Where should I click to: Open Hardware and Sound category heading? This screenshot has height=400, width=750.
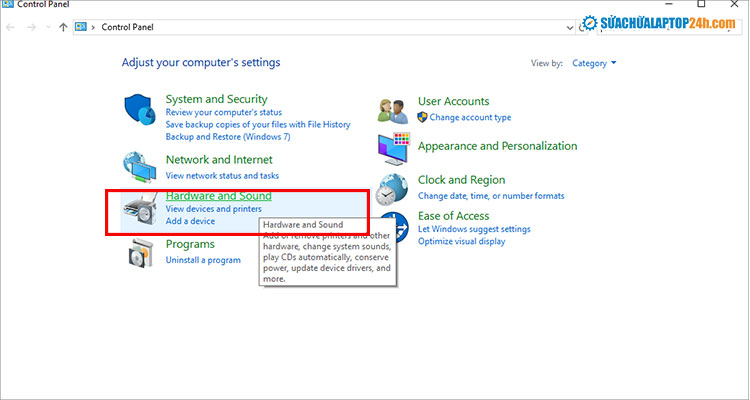point(218,196)
